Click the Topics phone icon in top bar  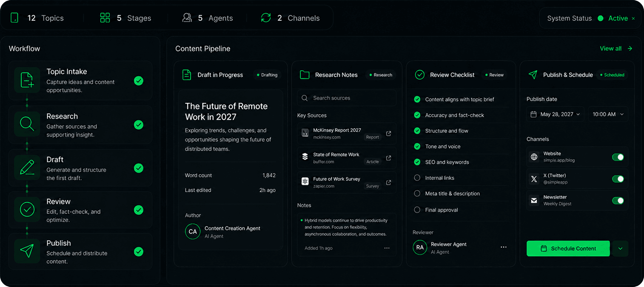pos(14,18)
